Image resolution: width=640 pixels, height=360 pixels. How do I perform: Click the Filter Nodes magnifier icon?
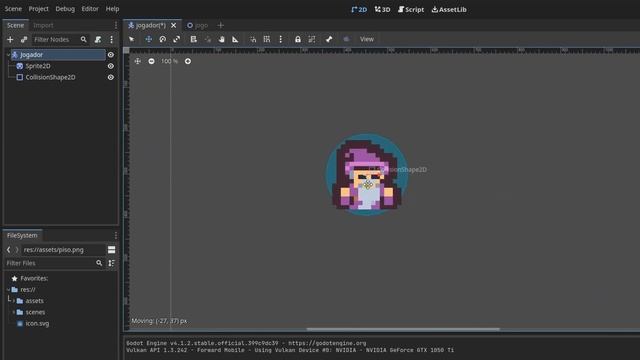tap(84, 40)
